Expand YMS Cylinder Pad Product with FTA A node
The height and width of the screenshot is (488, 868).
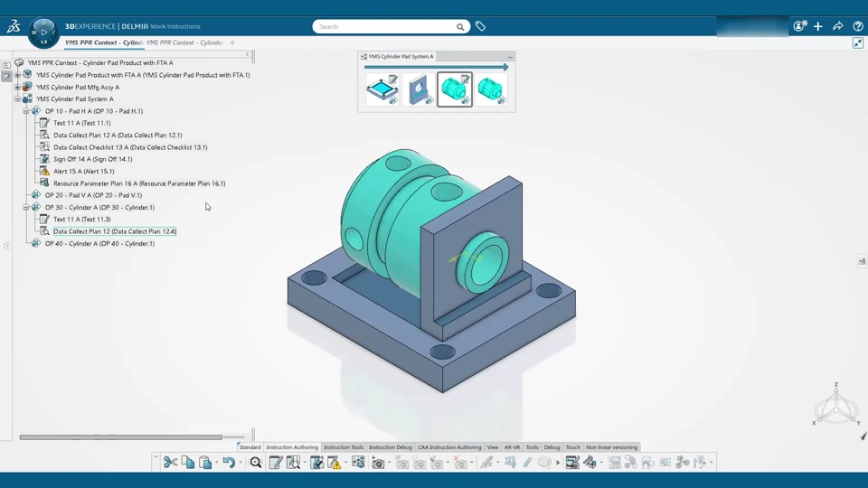(18, 75)
